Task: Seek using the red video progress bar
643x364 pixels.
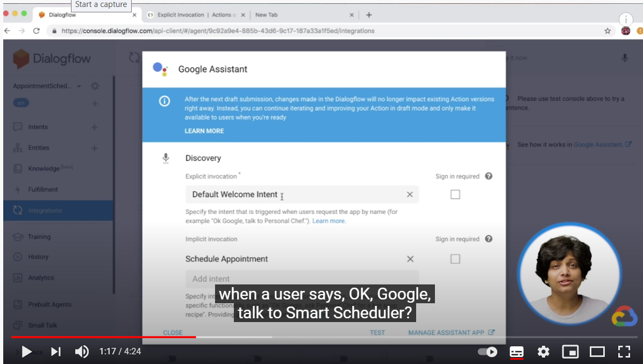Action: coord(103,337)
